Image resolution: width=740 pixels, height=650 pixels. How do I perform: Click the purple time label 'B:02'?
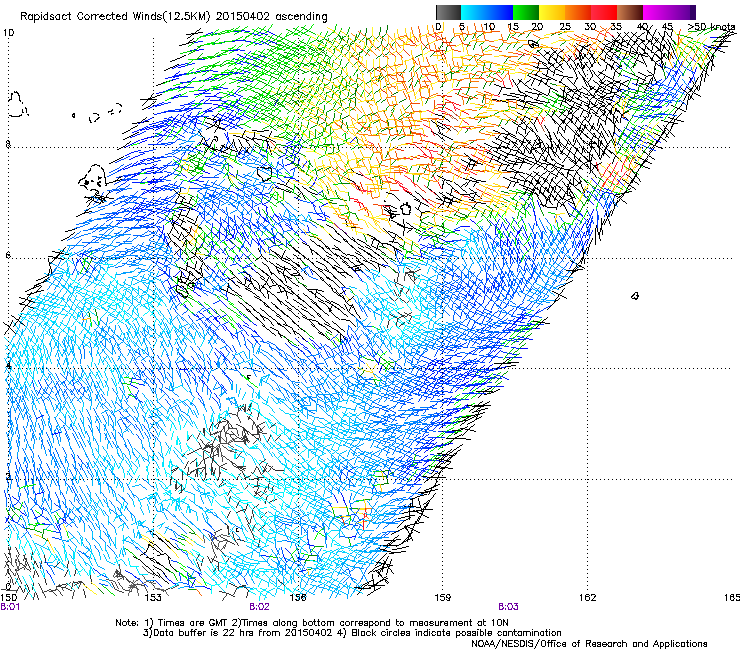[x=259, y=607]
